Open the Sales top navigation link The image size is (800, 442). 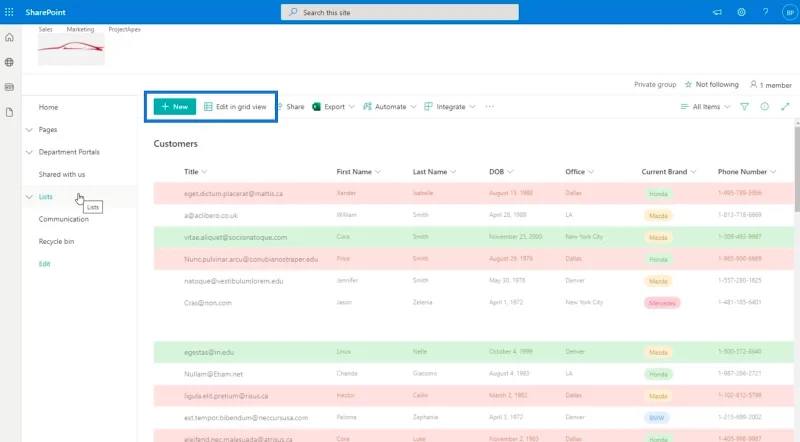click(x=45, y=29)
